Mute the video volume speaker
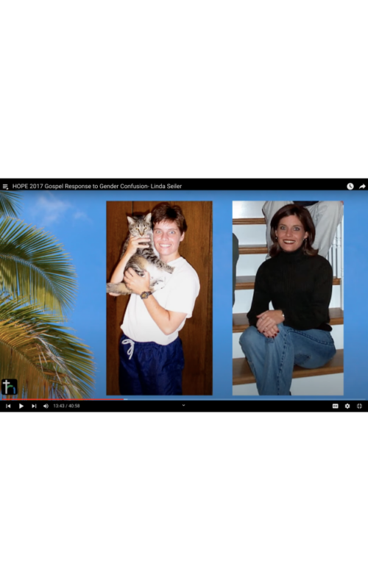368x588 pixels. coord(46,406)
